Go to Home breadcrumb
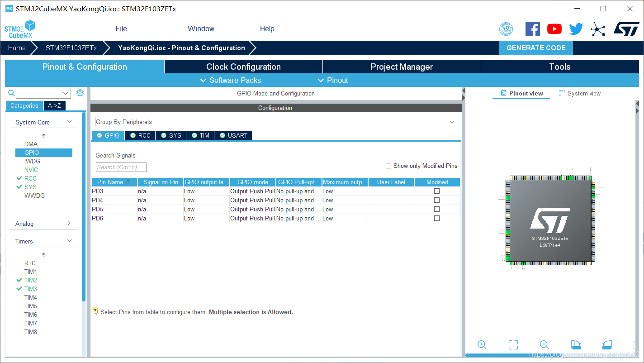 (17, 48)
